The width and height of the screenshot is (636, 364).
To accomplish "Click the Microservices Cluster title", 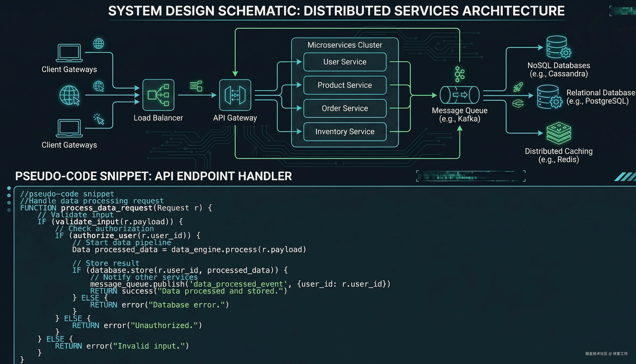I will click(344, 45).
